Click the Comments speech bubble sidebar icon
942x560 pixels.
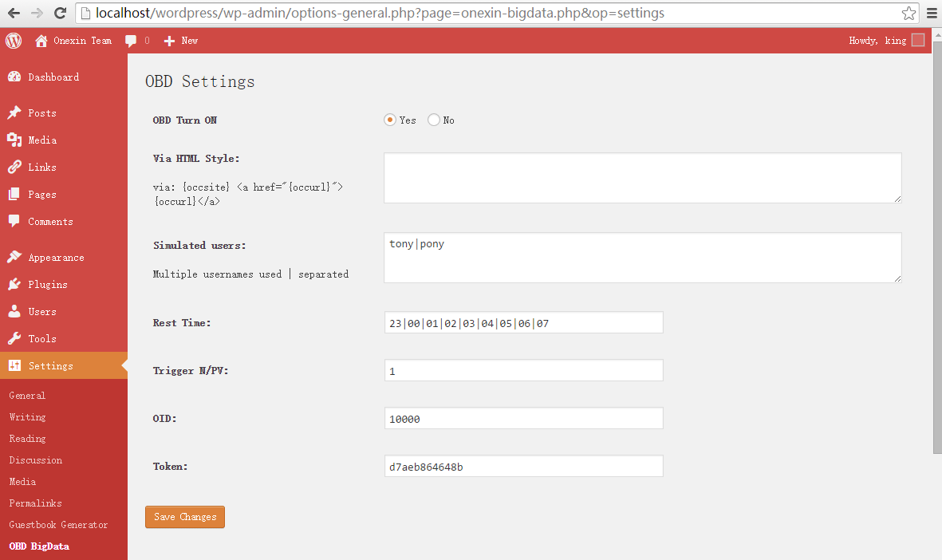coord(14,221)
